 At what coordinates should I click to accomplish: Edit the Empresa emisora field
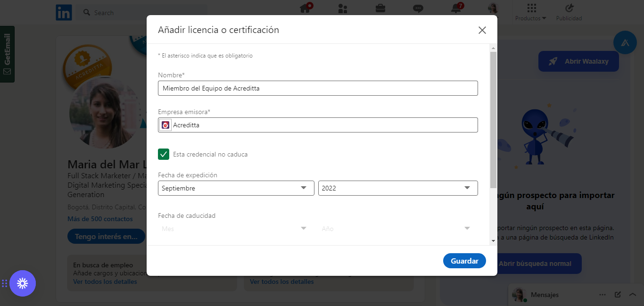click(x=318, y=125)
